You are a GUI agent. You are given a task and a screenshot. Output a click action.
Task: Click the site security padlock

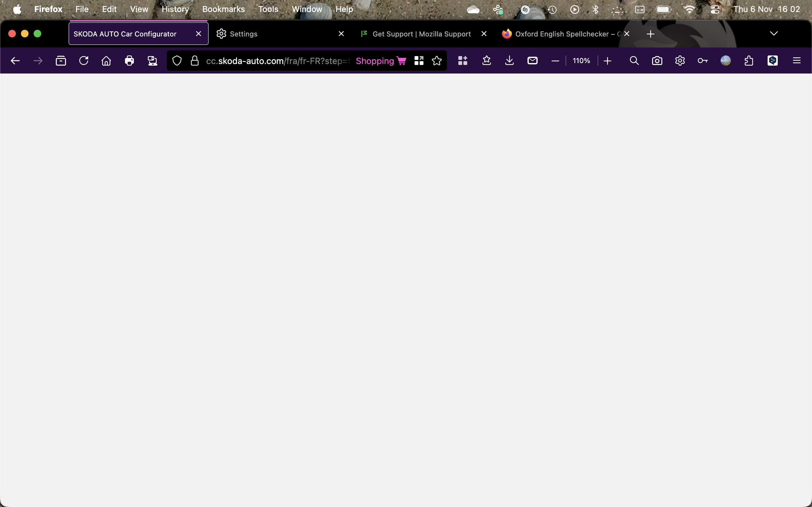(195, 61)
